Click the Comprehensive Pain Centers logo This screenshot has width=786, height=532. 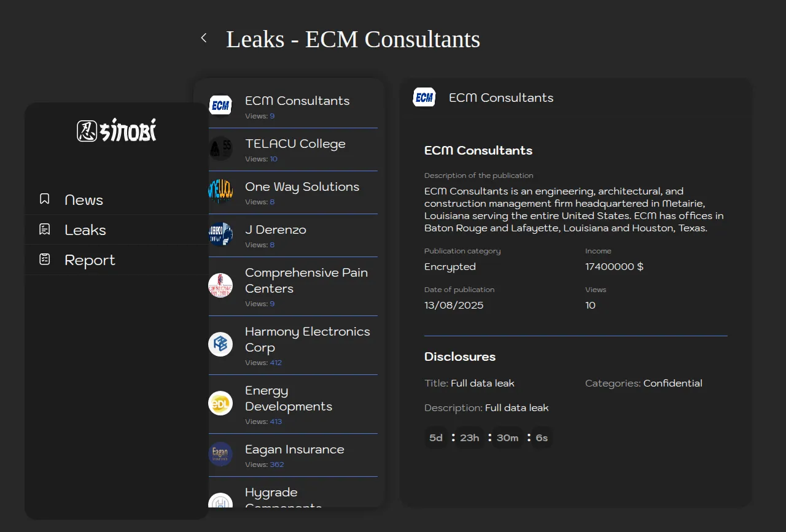pos(220,285)
